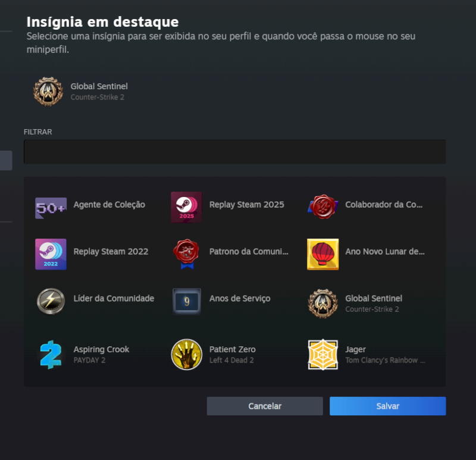This screenshot has width=476, height=460.
Task: Click the 'Líder da Comunidade' label
Action: tap(114, 299)
